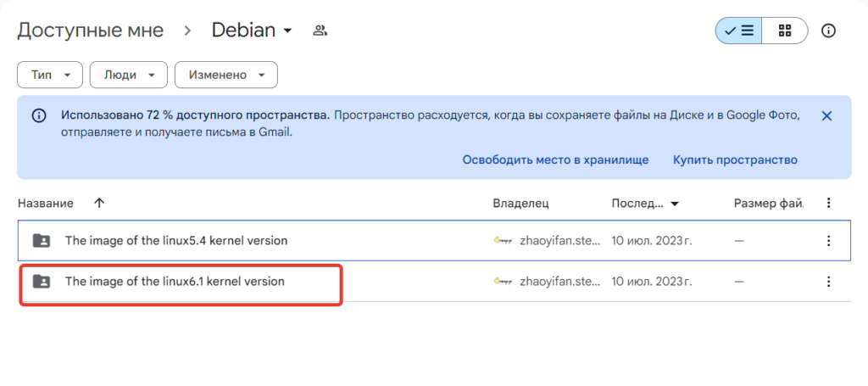868x386 pixels.
Task: Dismiss the storage usage banner
Action: pos(826,115)
